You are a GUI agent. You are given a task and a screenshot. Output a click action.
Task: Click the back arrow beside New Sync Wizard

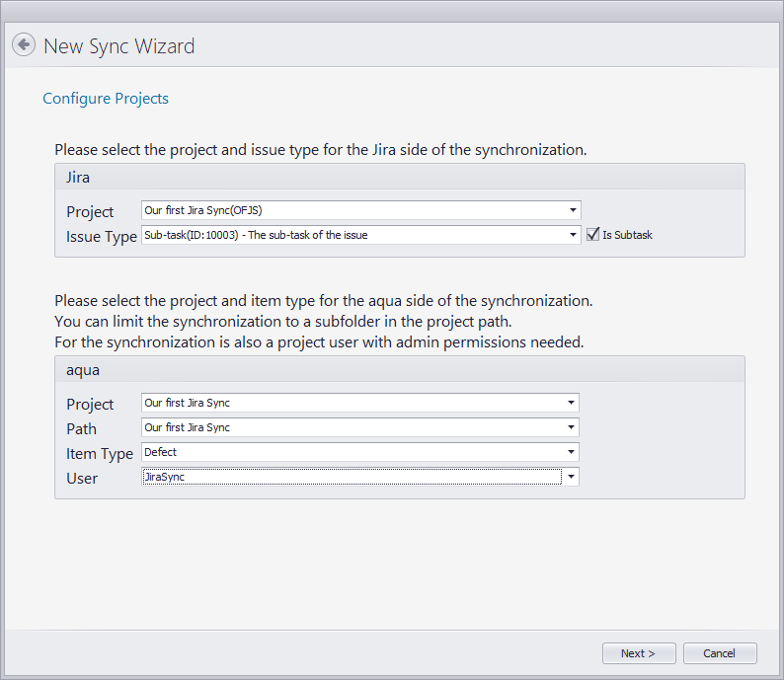pos(24,45)
